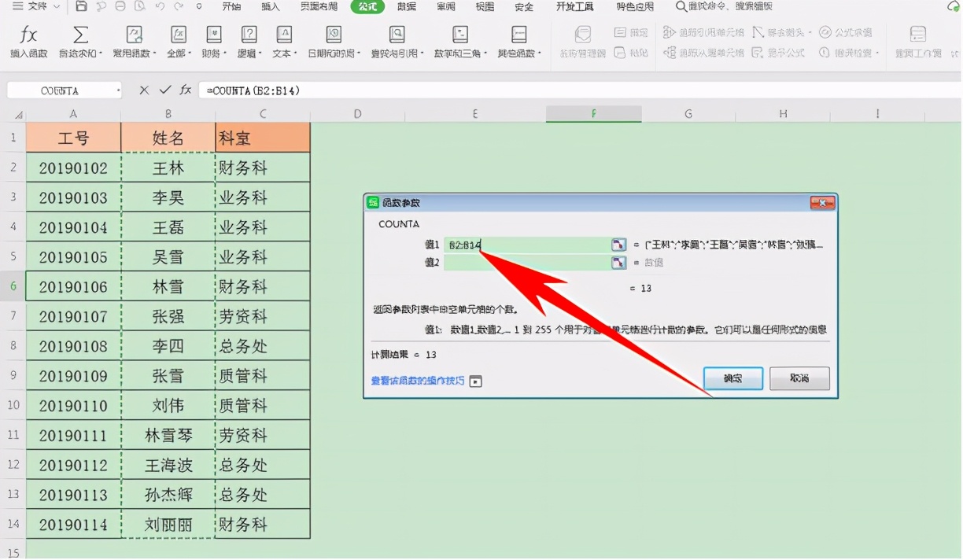Click 重算工作簿 recalculate workbook
Viewport: 963px width, 560px height.
pyautogui.click(x=918, y=42)
